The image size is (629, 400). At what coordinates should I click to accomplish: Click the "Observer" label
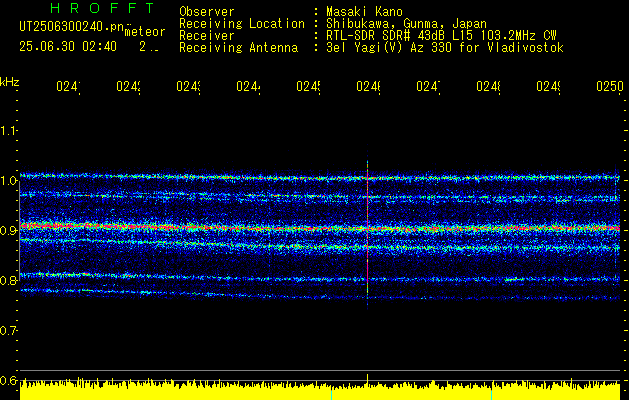coord(207,12)
